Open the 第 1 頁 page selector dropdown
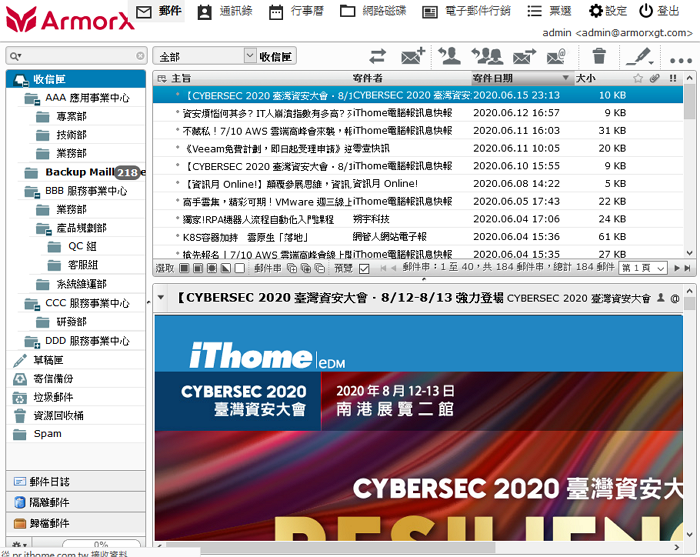The width and height of the screenshot is (700, 557). [x=642, y=268]
